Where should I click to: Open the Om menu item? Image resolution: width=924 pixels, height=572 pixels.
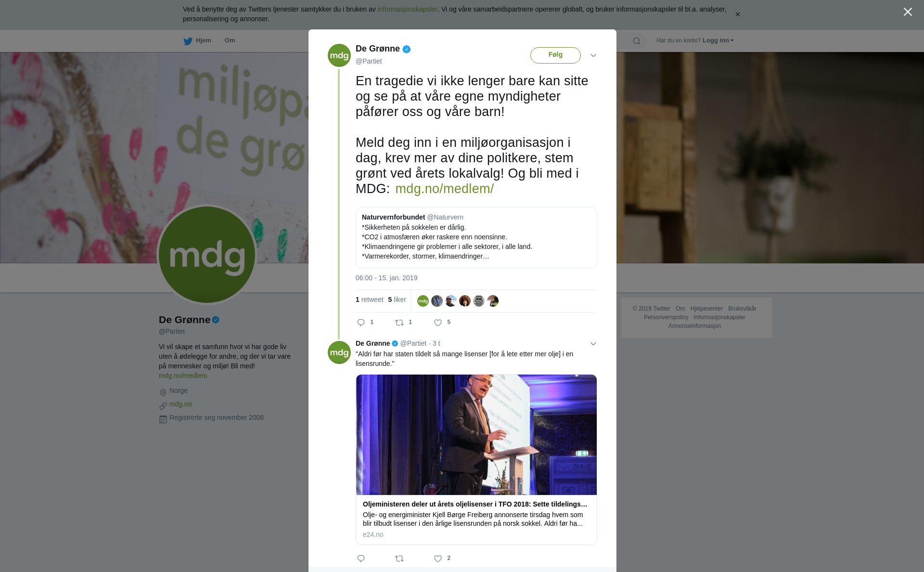(230, 40)
